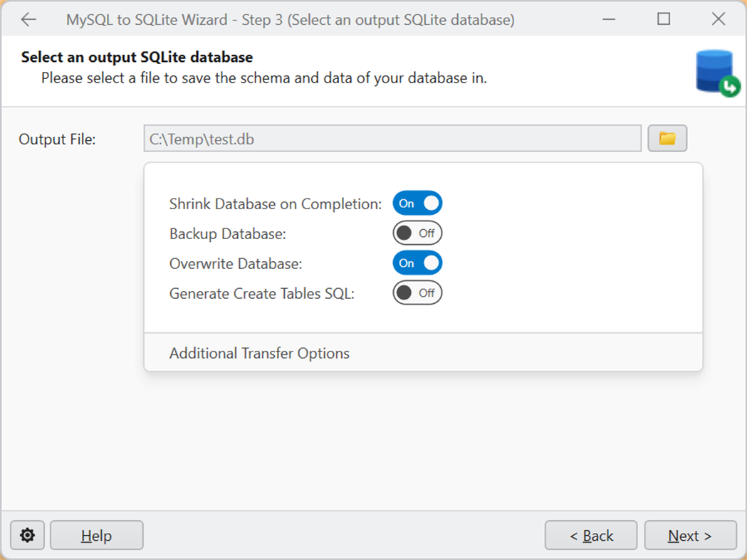The width and height of the screenshot is (747, 560).
Task: Proceed with the Next button
Action: [689, 536]
